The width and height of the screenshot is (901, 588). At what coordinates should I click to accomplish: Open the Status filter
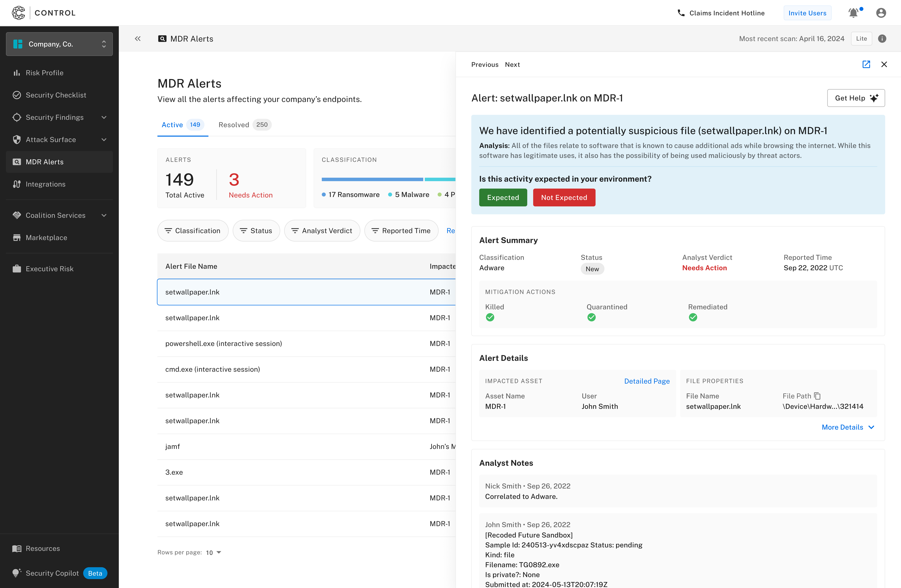tap(256, 231)
